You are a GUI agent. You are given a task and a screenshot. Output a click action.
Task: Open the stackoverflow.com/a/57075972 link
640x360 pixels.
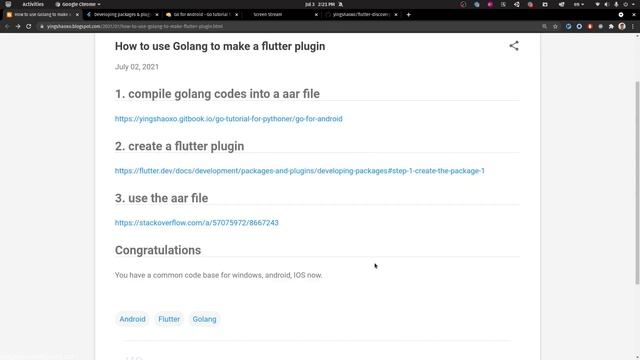(197, 222)
